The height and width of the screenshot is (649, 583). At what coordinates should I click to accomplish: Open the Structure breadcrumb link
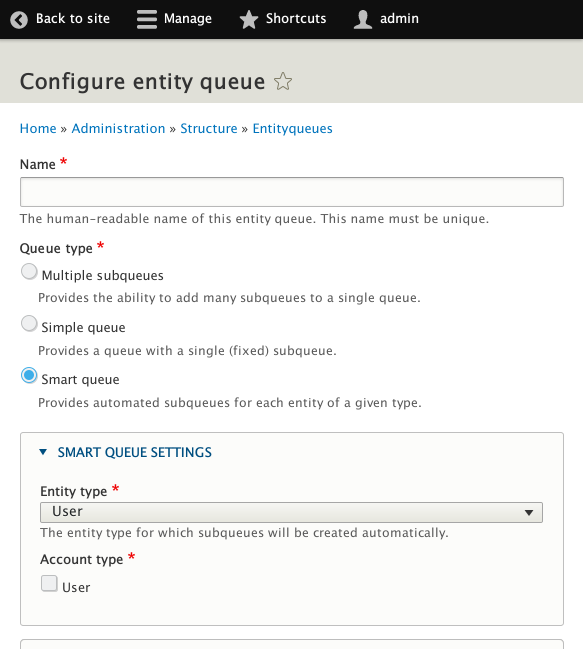coord(209,128)
